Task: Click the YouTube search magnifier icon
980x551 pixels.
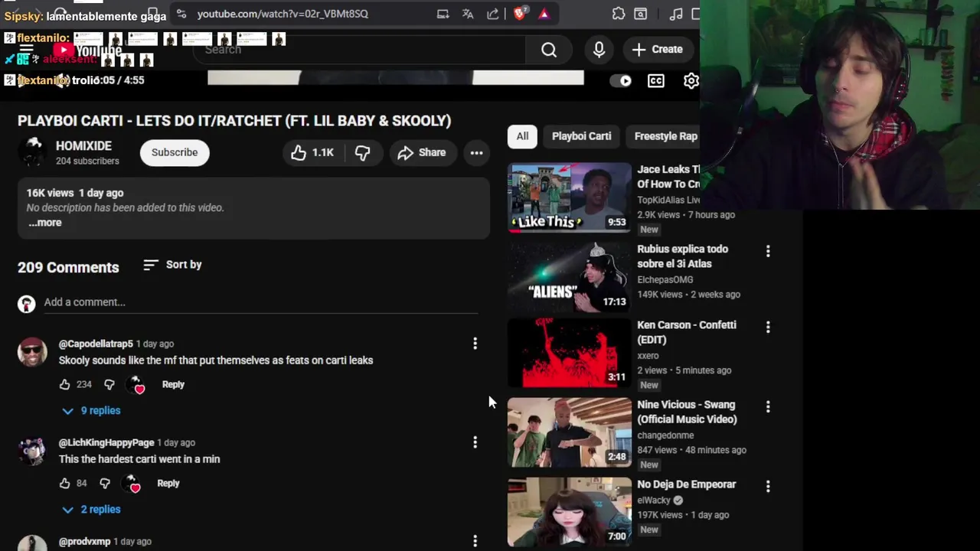Action: [549, 50]
